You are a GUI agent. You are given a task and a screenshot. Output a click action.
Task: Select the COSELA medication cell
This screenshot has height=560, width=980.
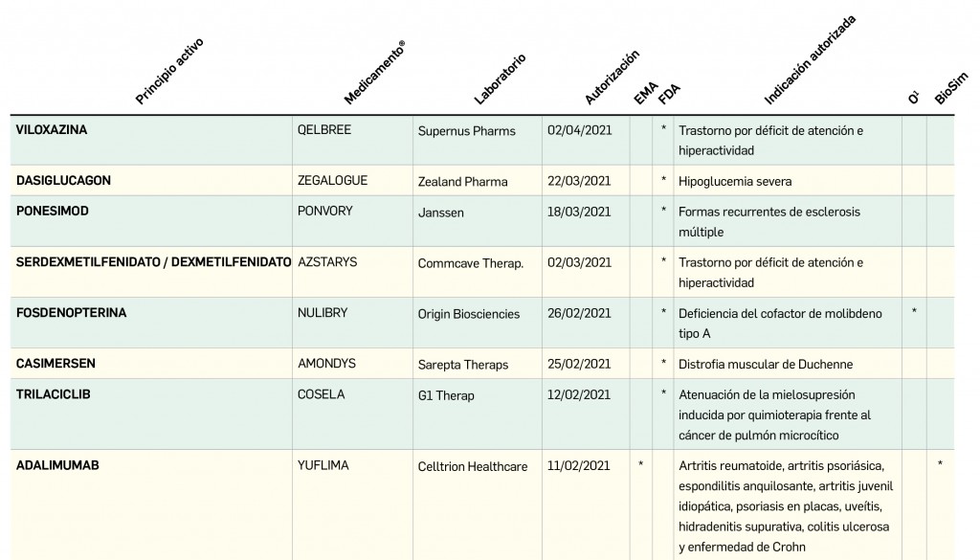click(322, 393)
